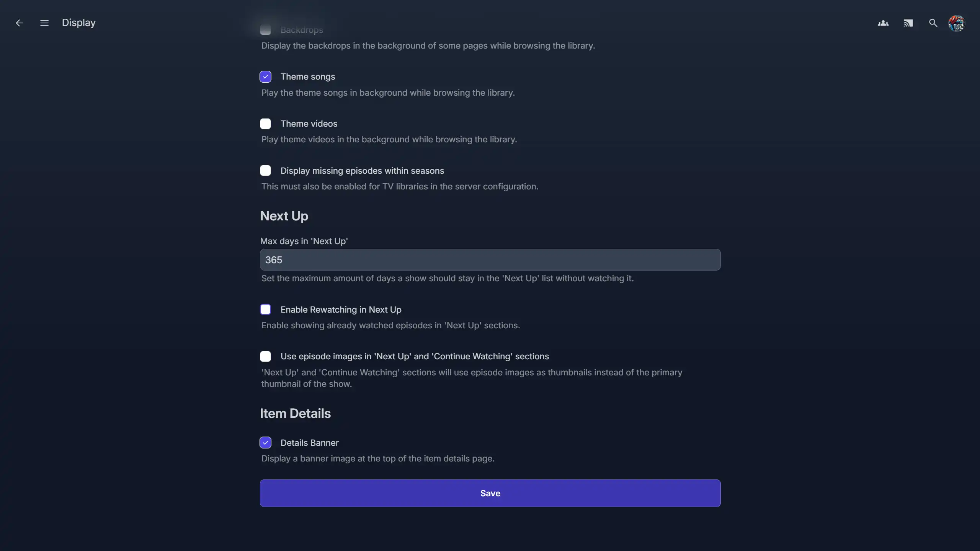The image size is (980, 551).
Task: Open the hamburger menu
Action: [x=44, y=23]
